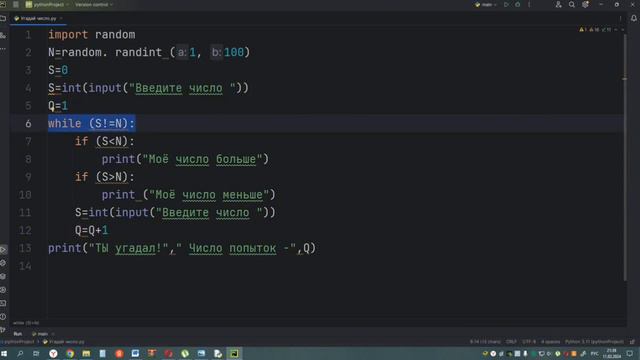This screenshot has height=360, width=640.
Task: Open Terminal tool window icon
Action: [x=3, y=303]
